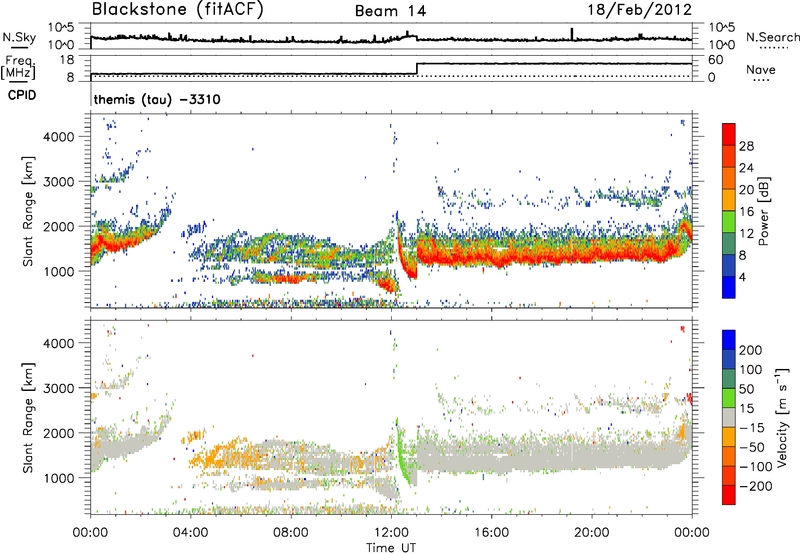This screenshot has width=800, height=554.
Task: Click the "CPID" row label
Action: tap(22, 95)
